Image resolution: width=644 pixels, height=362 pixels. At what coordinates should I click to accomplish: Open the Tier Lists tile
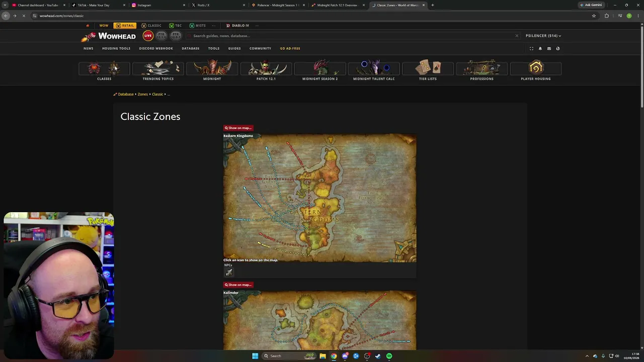428,71
